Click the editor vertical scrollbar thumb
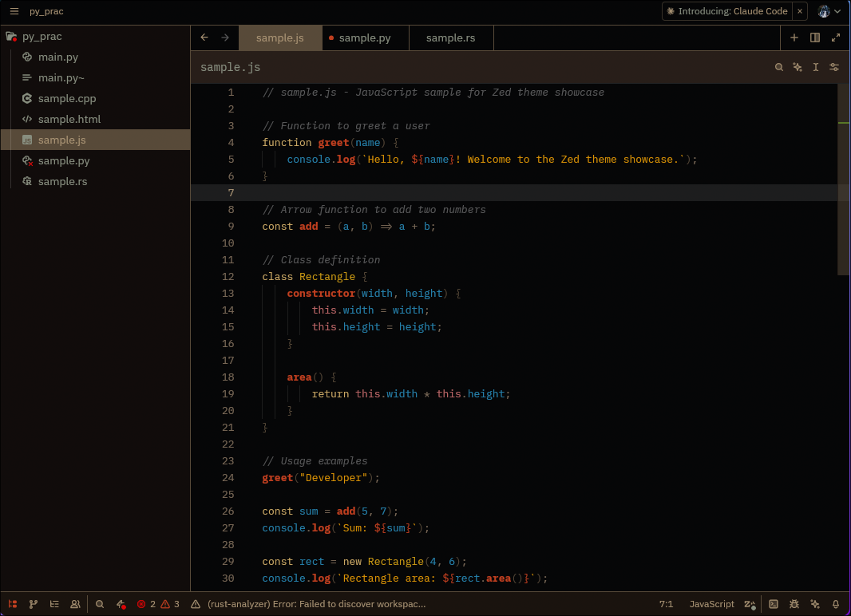 click(x=843, y=179)
